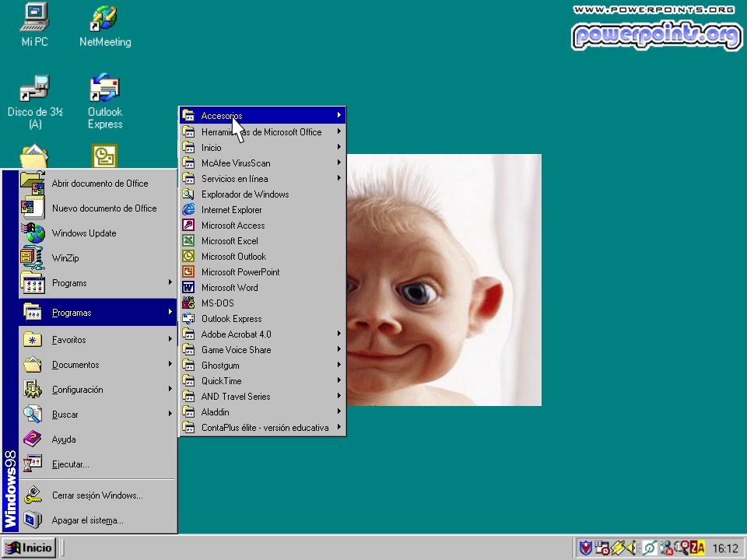
Task: Click Windows Update in the Start menu
Action: tap(98, 233)
